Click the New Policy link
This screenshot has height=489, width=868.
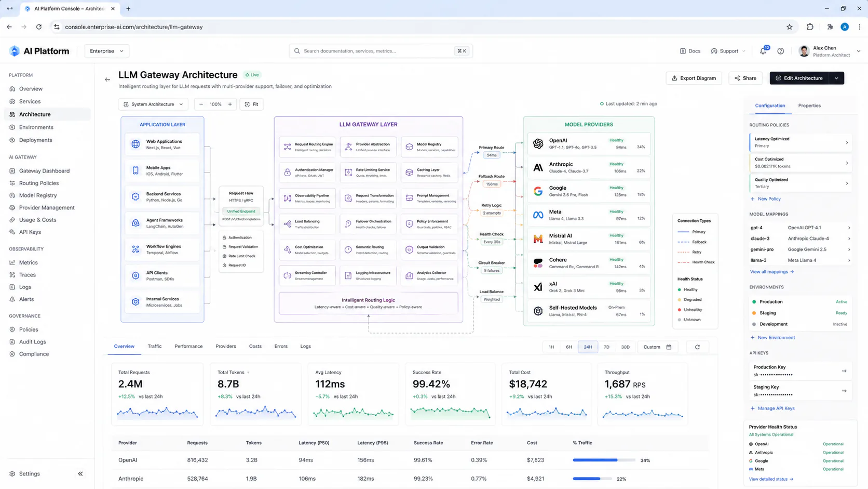[765, 199]
